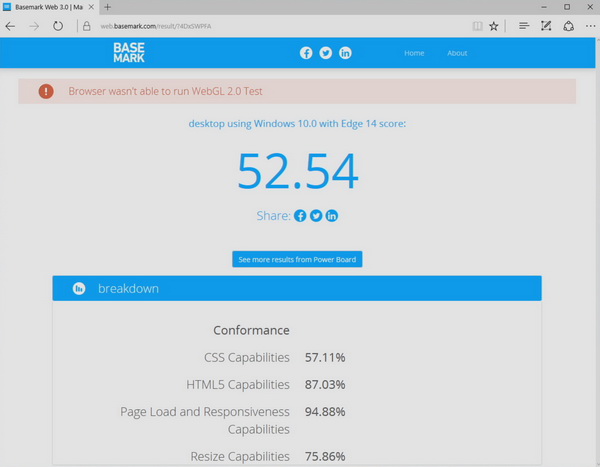Screen dimensions: 600x467
Task: Open the About menu item
Action: coord(457,53)
